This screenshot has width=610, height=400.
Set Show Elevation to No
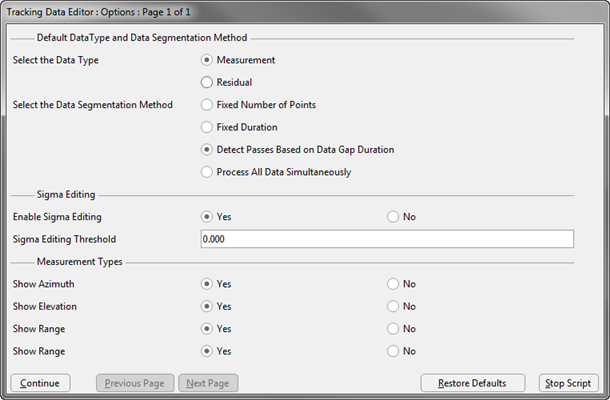point(393,306)
